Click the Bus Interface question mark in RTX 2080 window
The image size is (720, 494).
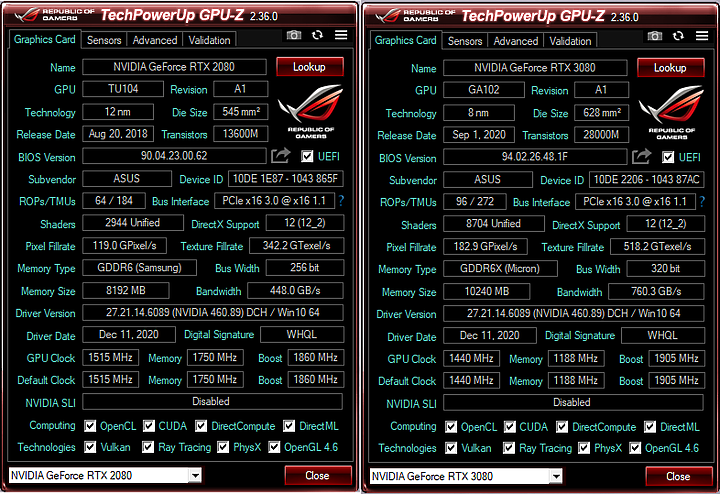[341, 201]
